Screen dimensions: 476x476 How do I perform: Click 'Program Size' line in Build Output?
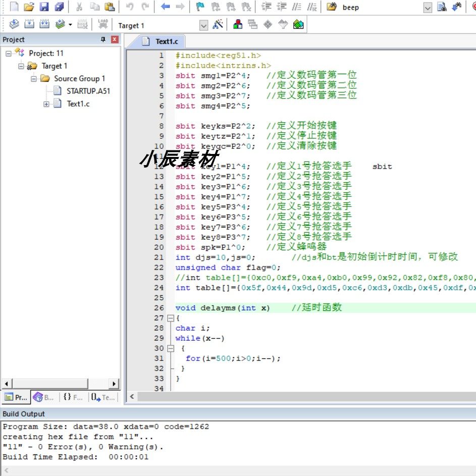tap(105, 427)
